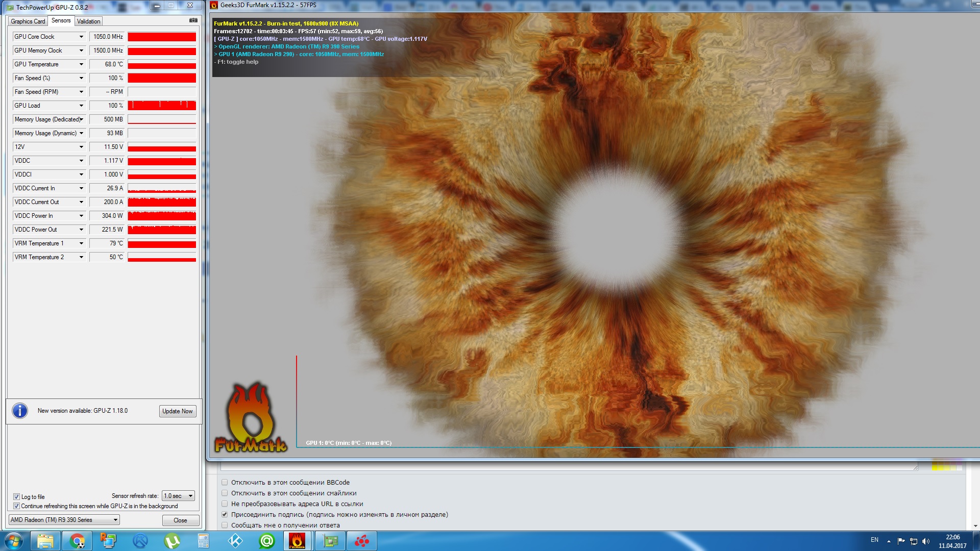Click the blue info icon for new version
980x551 pixels.
(20, 411)
